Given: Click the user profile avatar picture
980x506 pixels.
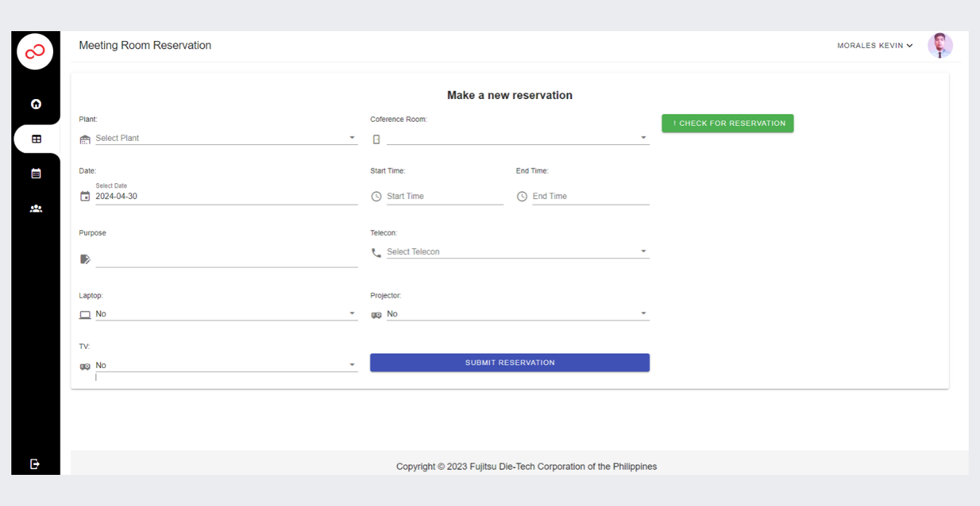Looking at the screenshot, I should [940, 45].
